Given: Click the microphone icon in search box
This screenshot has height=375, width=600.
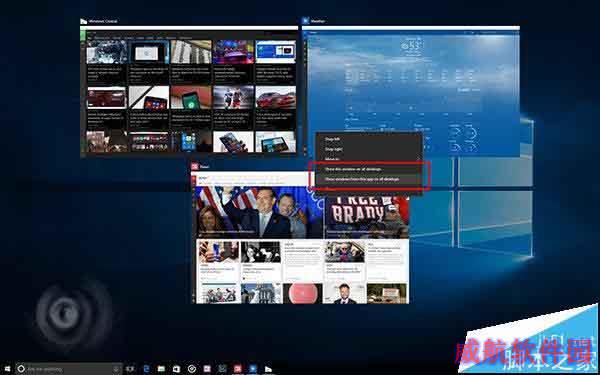Looking at the screenshot, I should click(116, 369).
